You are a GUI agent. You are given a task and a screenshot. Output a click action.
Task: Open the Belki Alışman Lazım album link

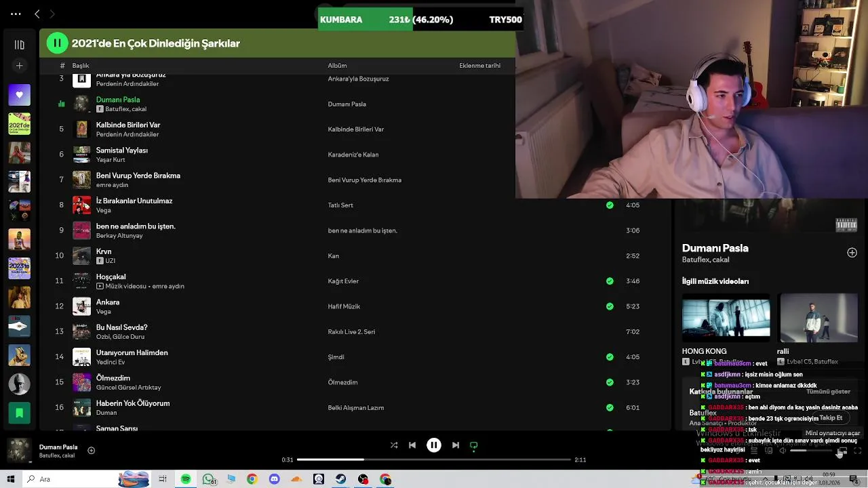pyautogui.click(x=356, y=408)
